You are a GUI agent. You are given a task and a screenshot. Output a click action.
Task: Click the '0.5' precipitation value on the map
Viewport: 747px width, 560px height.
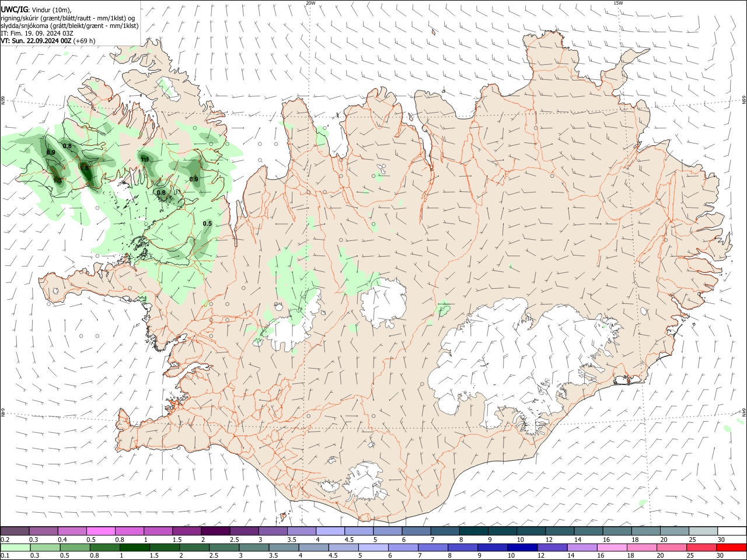[207, 223]
